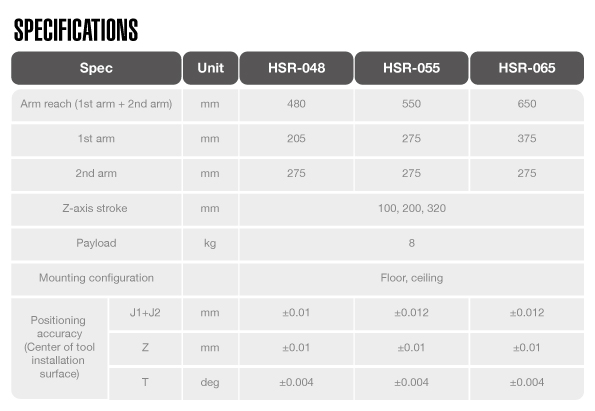This screenshot has height=411, width=595.
Task: Click the Floor, ceiling mounting cell
Action: (x=412, y=279)
